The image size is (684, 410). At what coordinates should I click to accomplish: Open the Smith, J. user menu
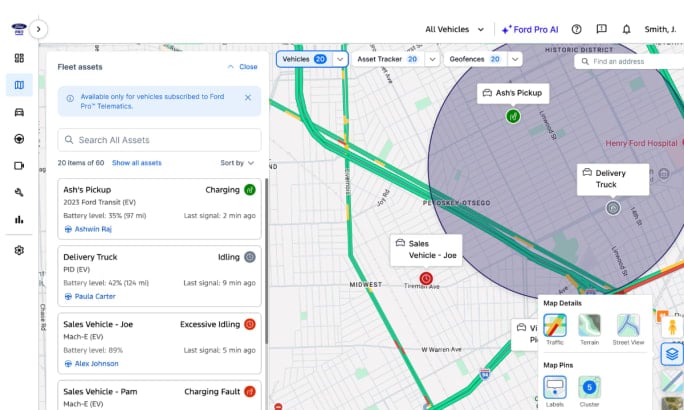[660, 29]
